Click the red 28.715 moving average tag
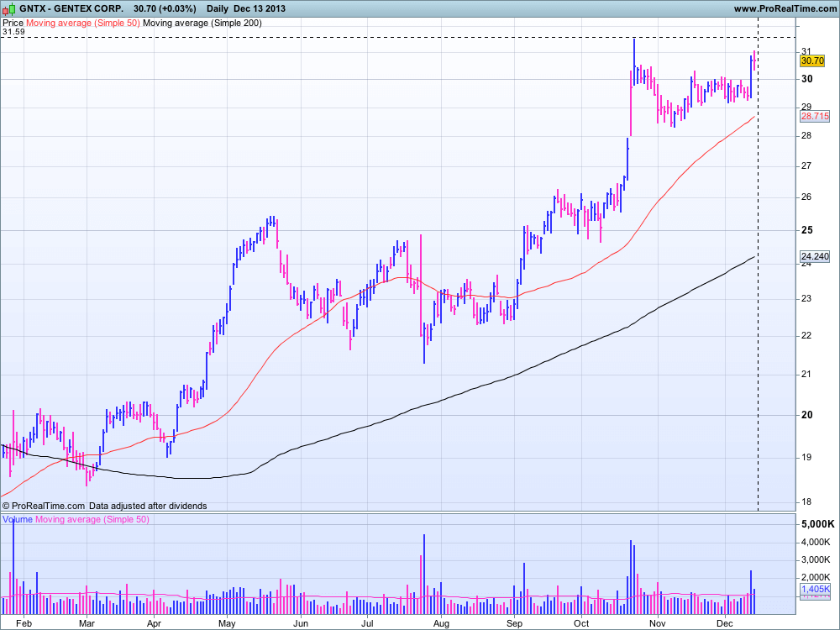Screen dimensions: 840x630 click(x=815, y=116)
